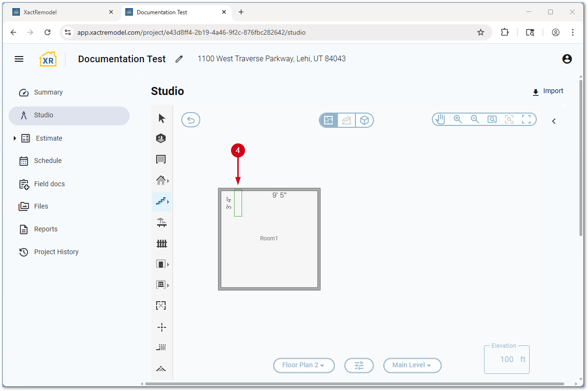Zoom in with the plus magnifier
588x391 pixels.
(x=458, y=119)
